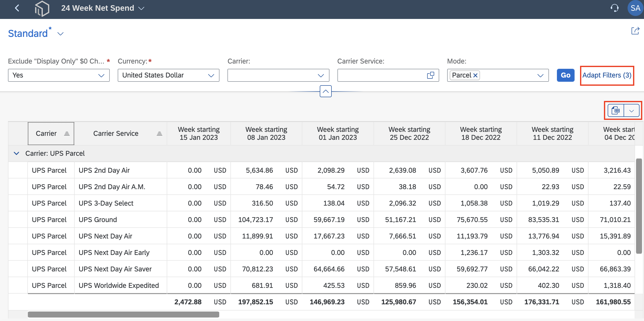Click the vertical table scrollbar
The width and height of the screenshot is (644, 321).
click(x=639, y=206)
